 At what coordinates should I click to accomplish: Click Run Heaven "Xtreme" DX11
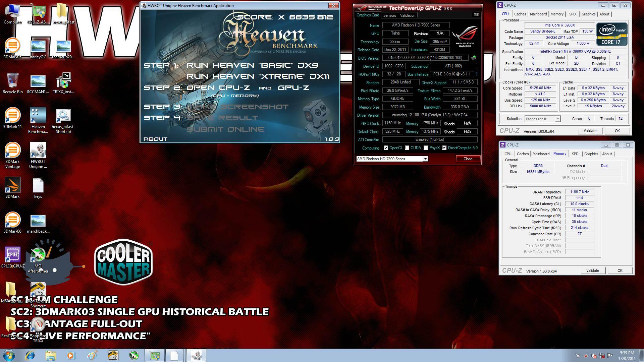point(258,76)
